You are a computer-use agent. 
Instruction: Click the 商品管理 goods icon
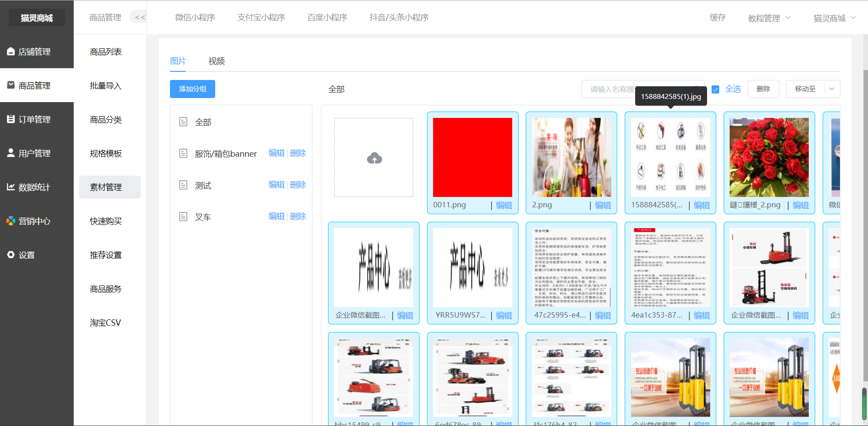(x=11, y=85)
